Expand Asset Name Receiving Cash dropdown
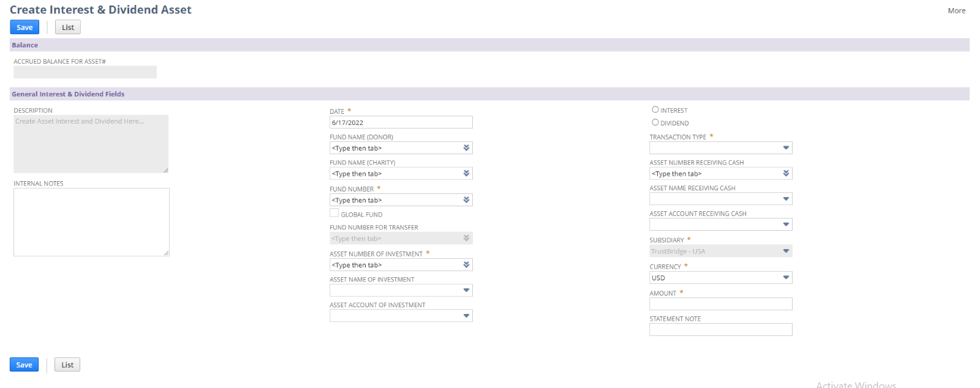 click(786, 200)
